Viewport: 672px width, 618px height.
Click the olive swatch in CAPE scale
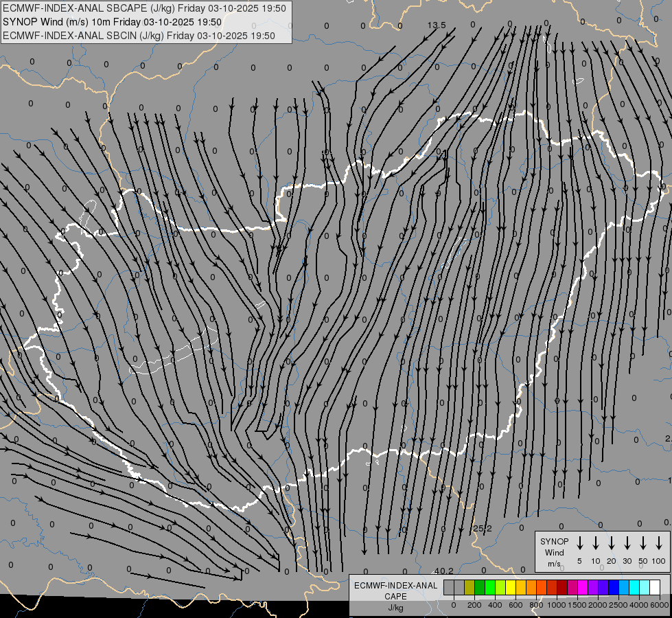(x=470, y=588)
